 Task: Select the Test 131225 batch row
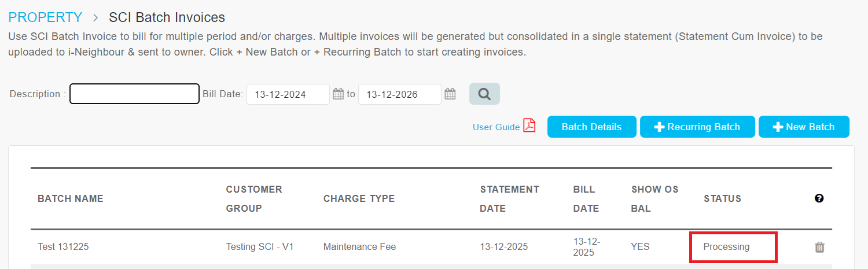(x=63, y=247)
